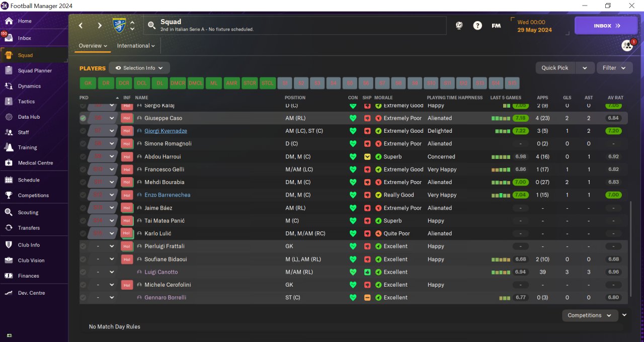
Task: Click the search magnifier icon
Action: click(x=151, y=25)
